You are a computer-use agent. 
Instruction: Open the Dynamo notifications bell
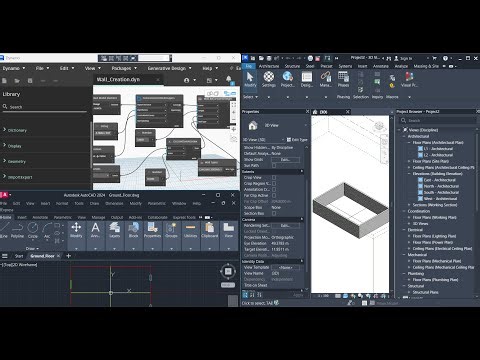(x=229, y=79)
